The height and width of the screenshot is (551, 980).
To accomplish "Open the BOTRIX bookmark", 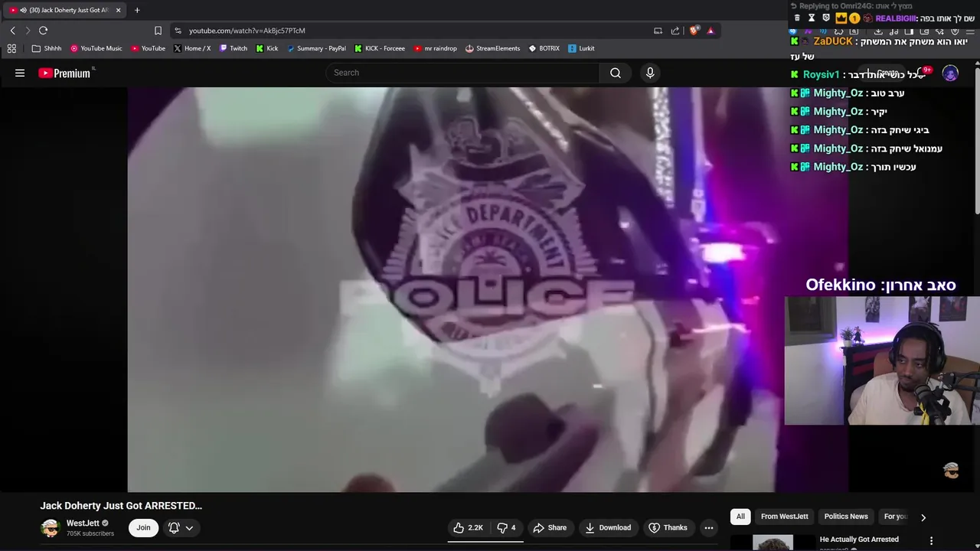I will 544,48.
